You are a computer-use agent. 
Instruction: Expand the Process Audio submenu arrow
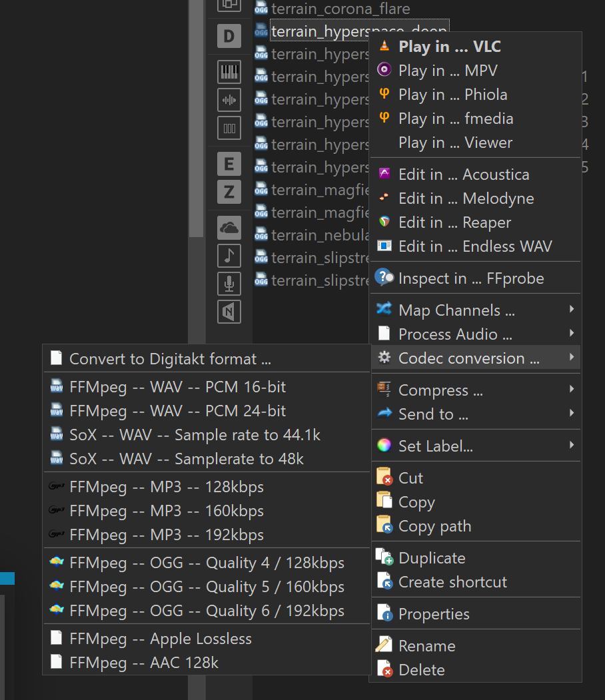(x=572, y=333)
